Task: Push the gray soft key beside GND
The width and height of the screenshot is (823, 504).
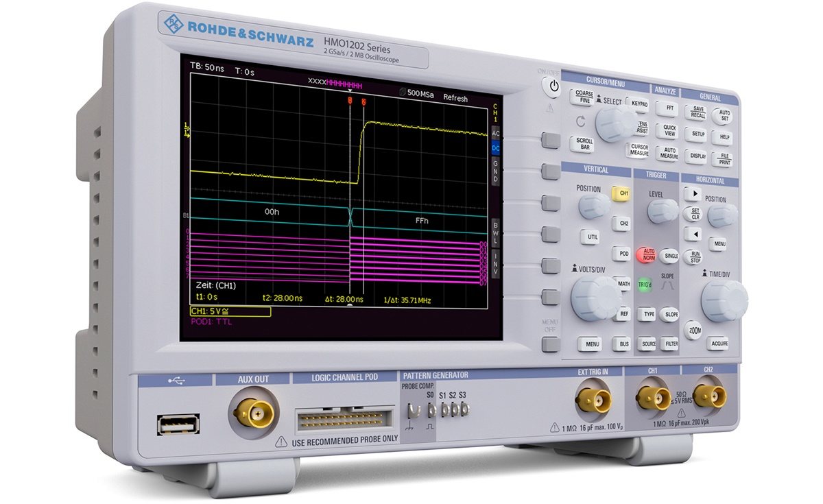Action: coord(551,171)
